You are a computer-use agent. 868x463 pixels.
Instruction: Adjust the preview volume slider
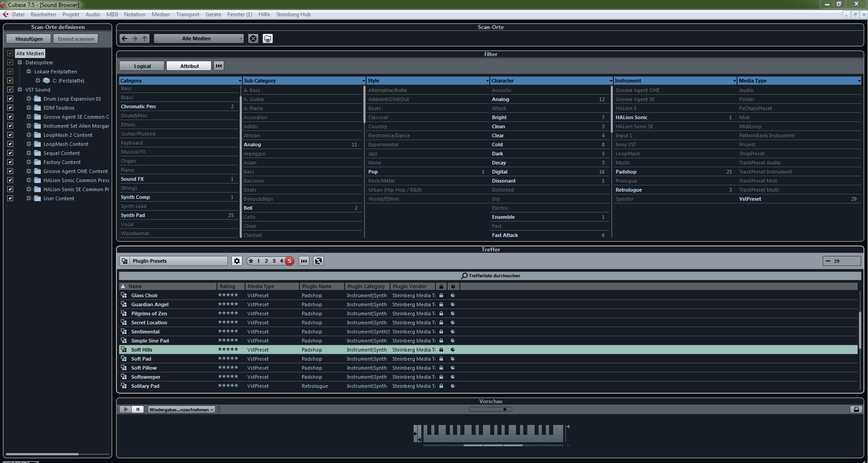coord(491,410)
